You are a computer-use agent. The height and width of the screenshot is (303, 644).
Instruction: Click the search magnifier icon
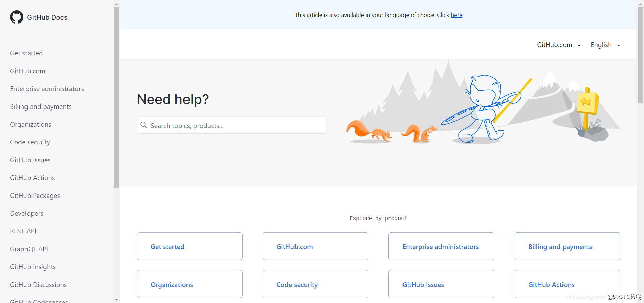(144, 125)
